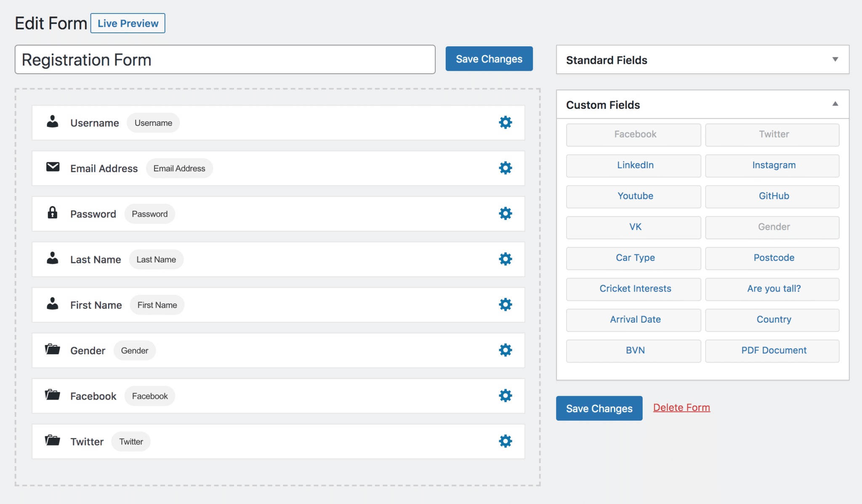This screenshot has height=504, width=862.
Task: Open settings gear for Username field
Action: pos(505,122)
